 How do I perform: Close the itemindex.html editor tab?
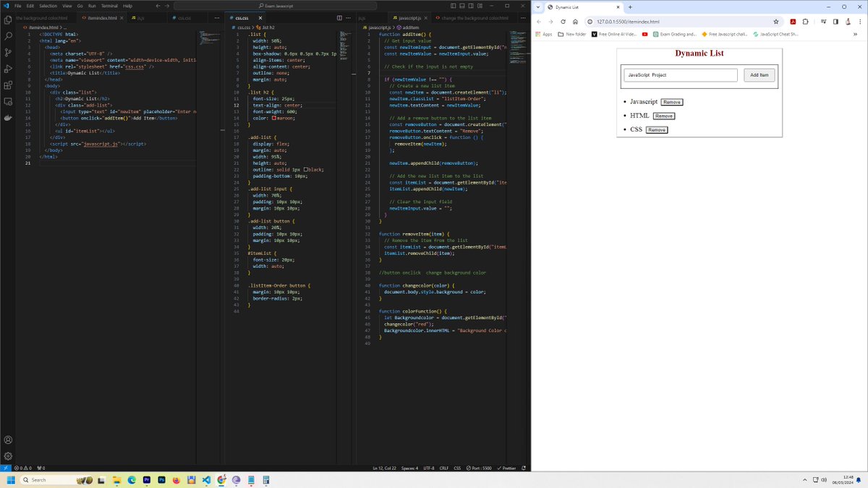pos(122,17)
